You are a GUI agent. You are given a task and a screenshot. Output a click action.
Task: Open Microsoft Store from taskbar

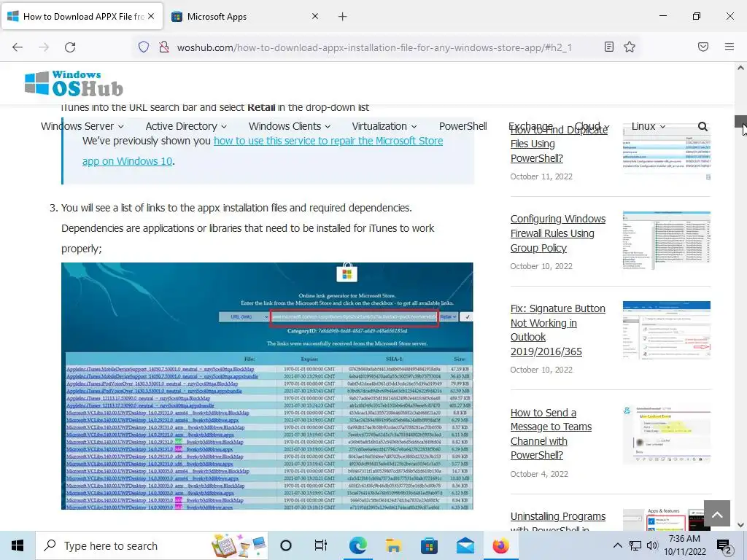pos(429,545)
